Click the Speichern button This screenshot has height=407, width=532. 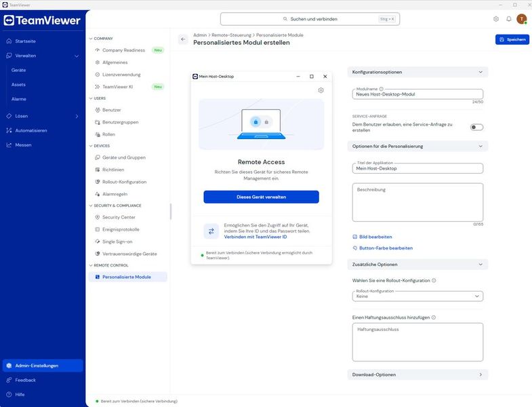point(512,39)
